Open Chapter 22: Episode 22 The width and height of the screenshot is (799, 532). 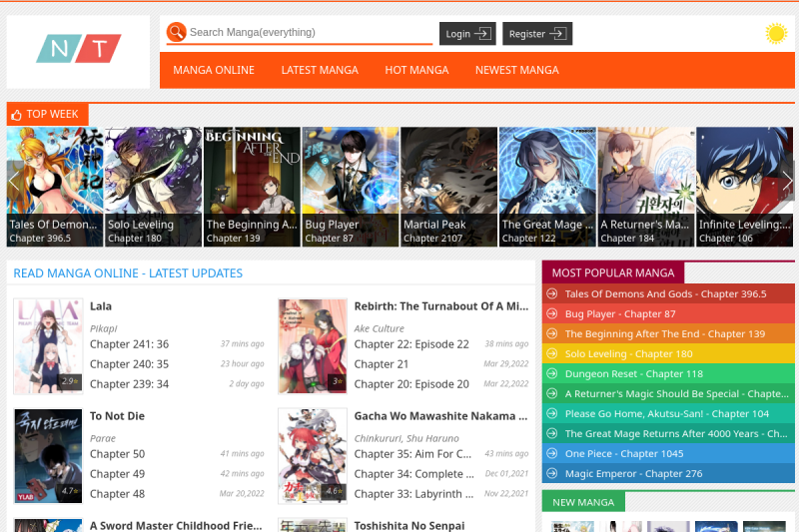pos(411,344)
